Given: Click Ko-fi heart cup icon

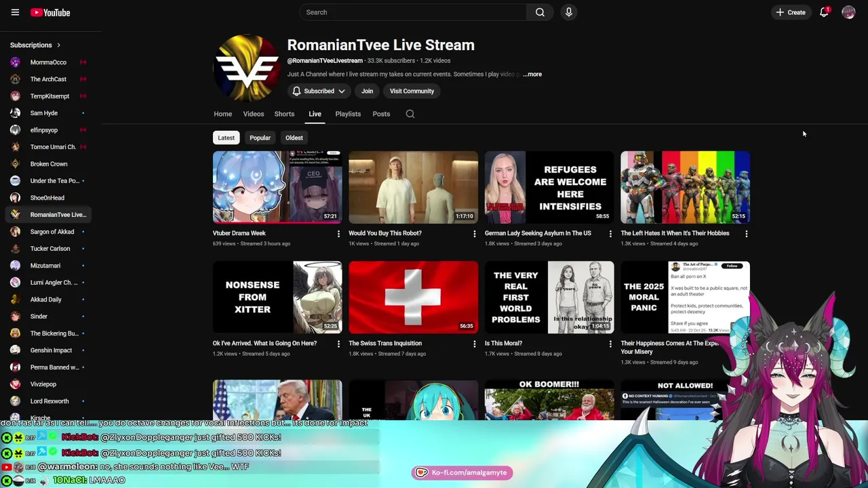Looking at the screenshot, I should [422, 472].
